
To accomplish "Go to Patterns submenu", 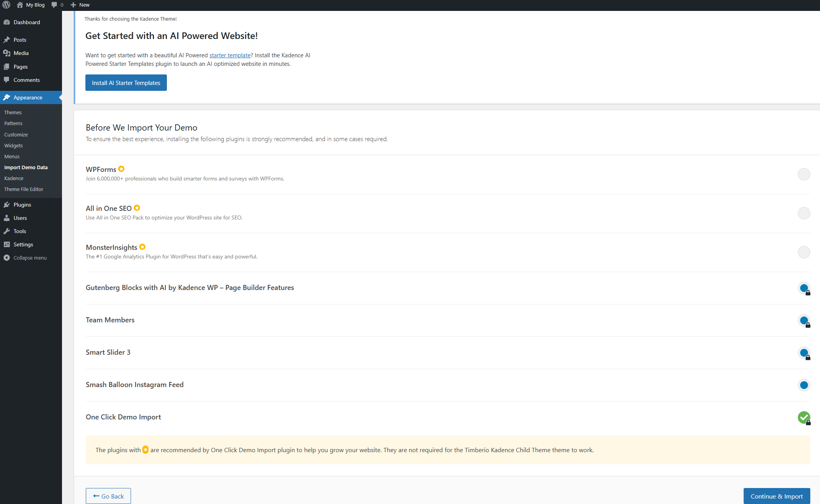I will click(13, 123).
